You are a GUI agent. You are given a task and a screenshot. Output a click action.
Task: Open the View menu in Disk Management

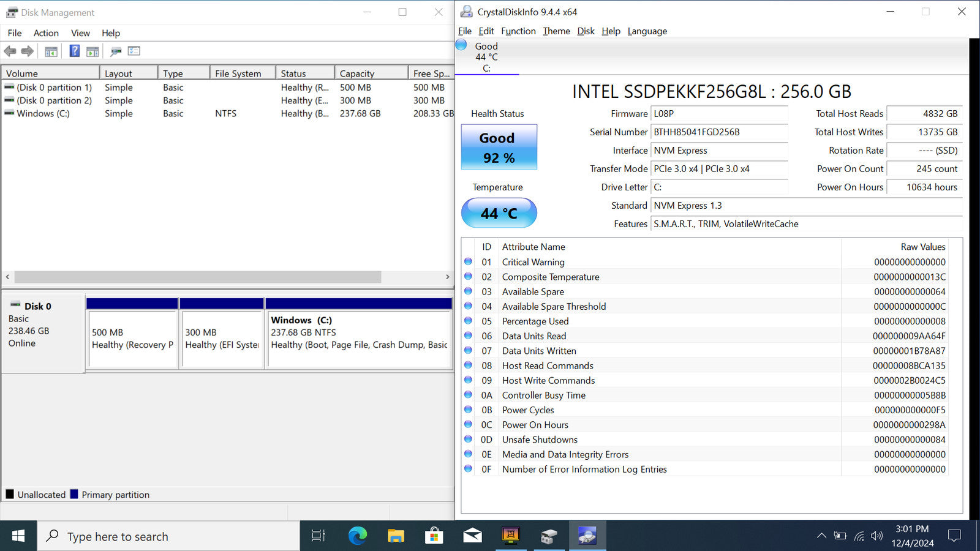80,33
